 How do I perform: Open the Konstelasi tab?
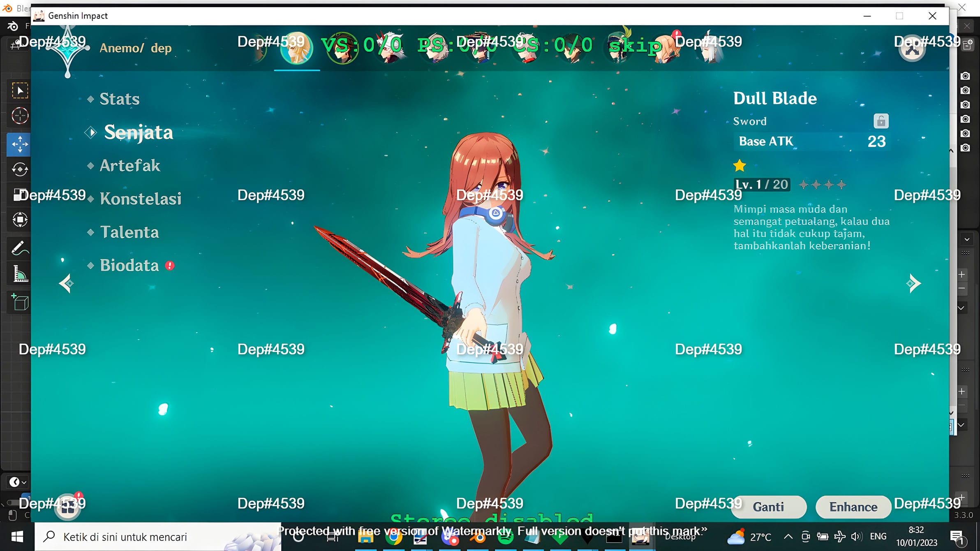click(x=140, y=199)
